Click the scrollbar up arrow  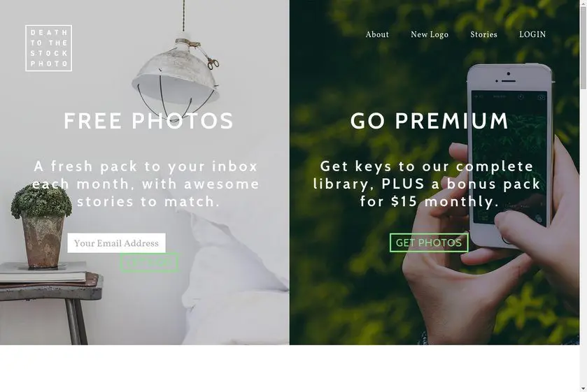(584, 3)
